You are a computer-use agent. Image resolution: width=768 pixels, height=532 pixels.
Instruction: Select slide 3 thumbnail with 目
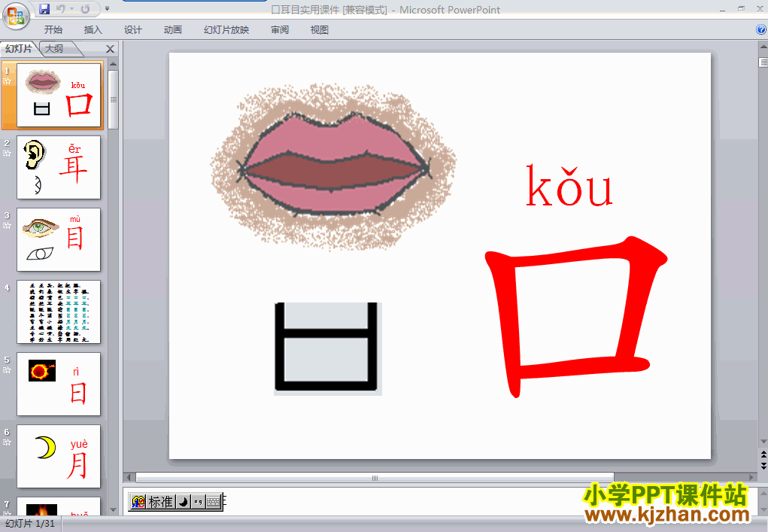(x=59, y=239)
